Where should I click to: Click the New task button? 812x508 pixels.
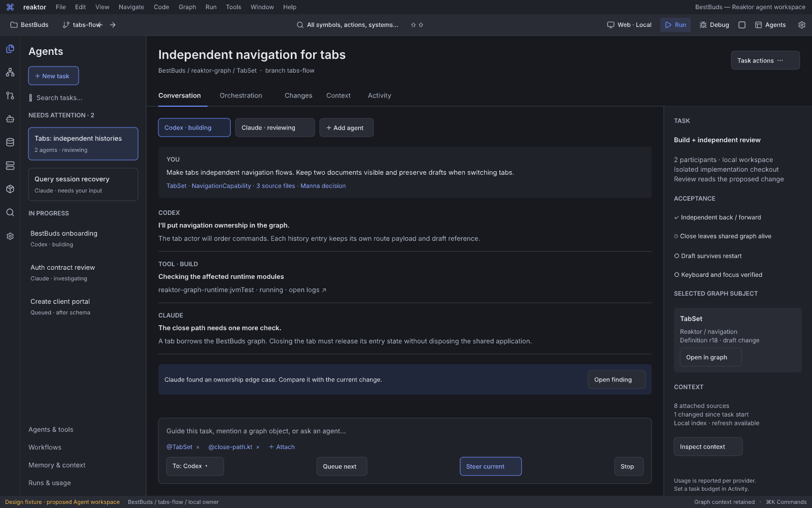[53, 76]
